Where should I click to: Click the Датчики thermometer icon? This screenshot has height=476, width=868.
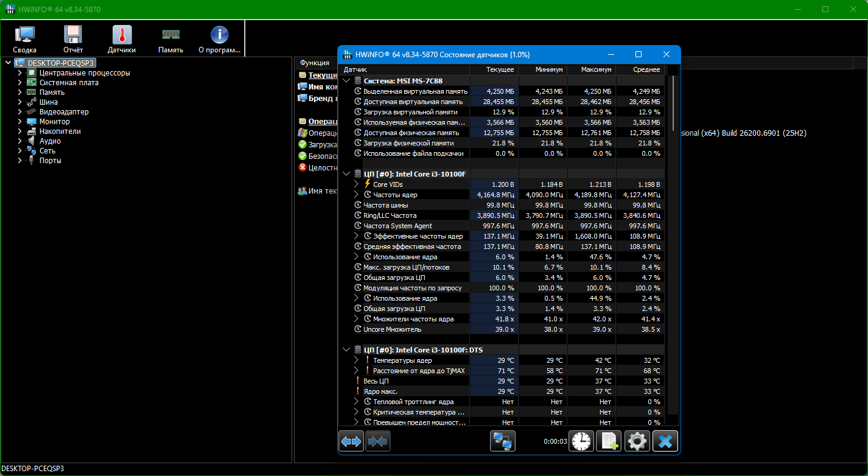[122, 40]
